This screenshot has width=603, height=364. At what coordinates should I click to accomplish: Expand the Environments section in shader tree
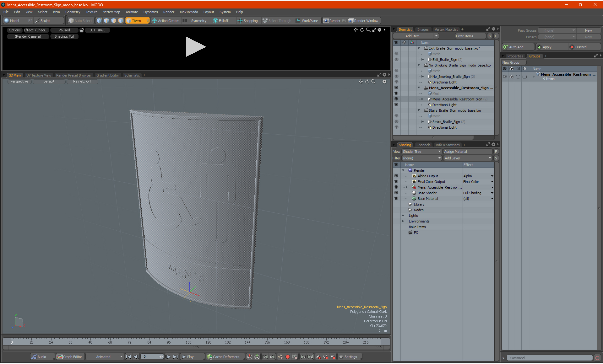403,221
